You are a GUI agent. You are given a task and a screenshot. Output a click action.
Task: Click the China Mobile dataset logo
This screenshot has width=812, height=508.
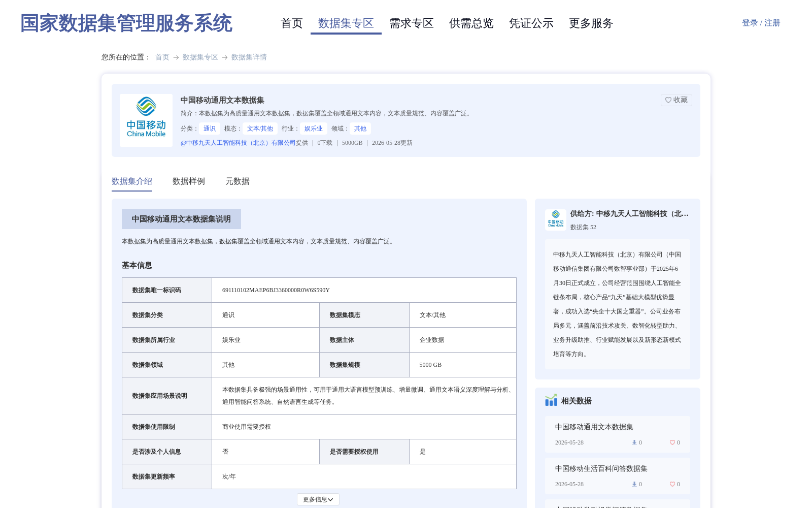pyautogui.click(x=146, y=120)
